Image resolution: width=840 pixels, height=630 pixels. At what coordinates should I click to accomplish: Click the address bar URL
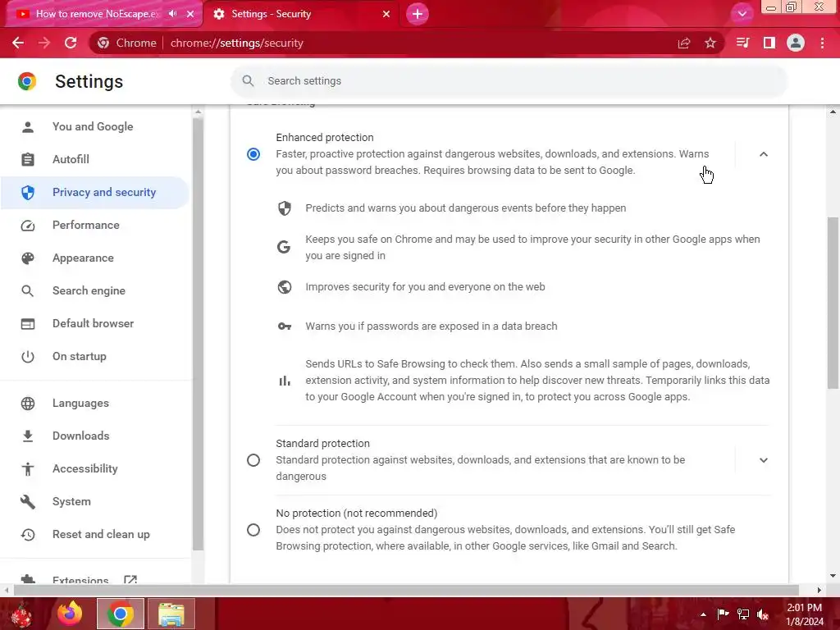(x=237, y=43)
